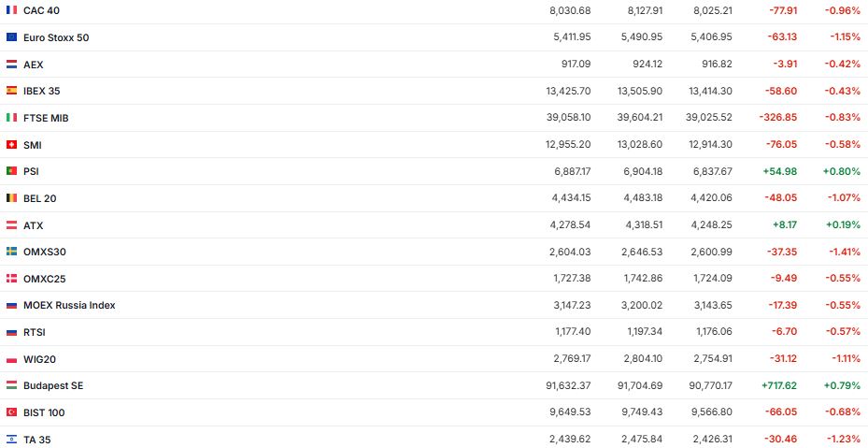Viewport: 868px width, 448px height.
Task: Click the Hungary flag icon beside Budapest SE
Action: (11, 385)
